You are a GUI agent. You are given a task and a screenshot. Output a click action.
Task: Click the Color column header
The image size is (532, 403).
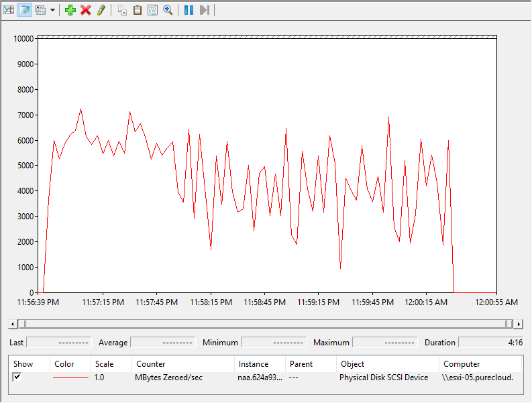click(70, 364)
